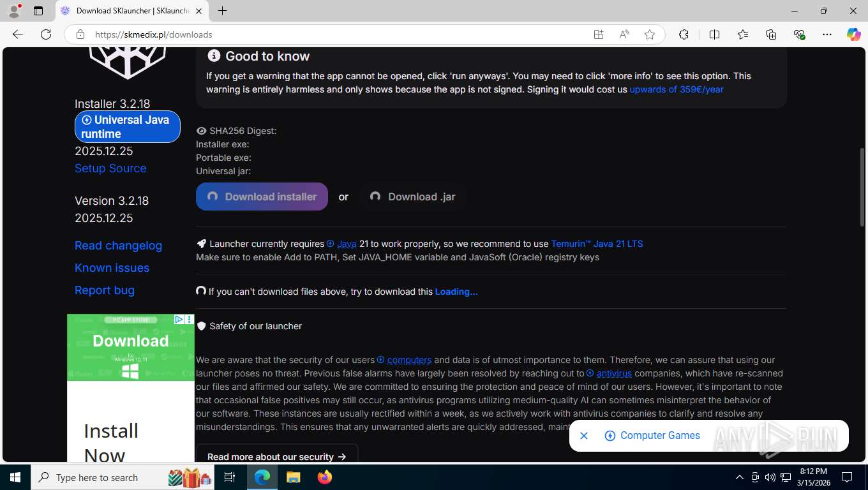Open clock showing 8:12 PM

point(812,477)
